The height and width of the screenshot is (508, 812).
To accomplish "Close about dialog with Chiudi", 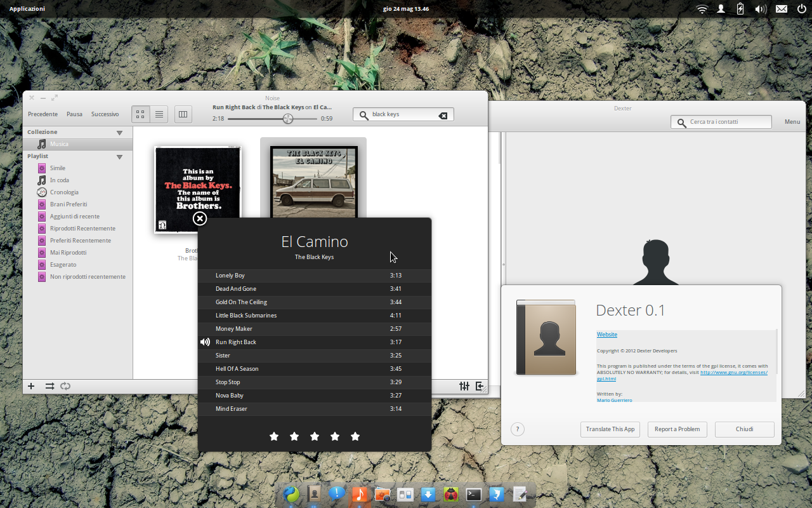I will [x=745, y=429].
